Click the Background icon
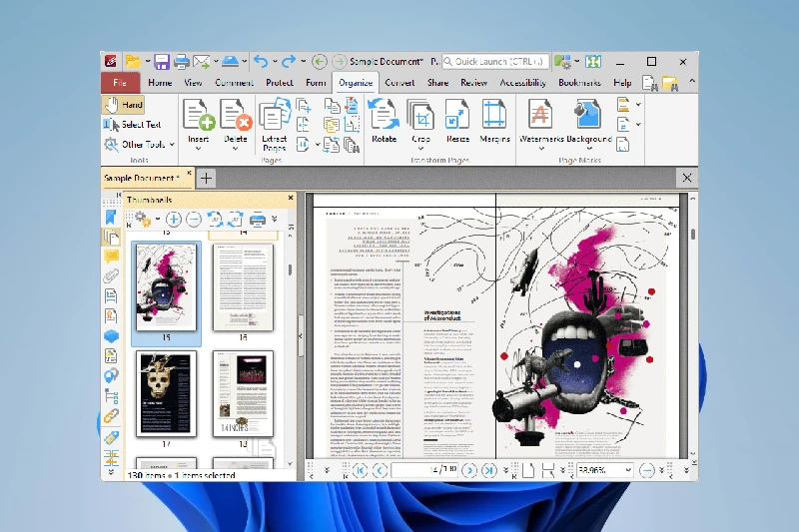 coord(588,114)
